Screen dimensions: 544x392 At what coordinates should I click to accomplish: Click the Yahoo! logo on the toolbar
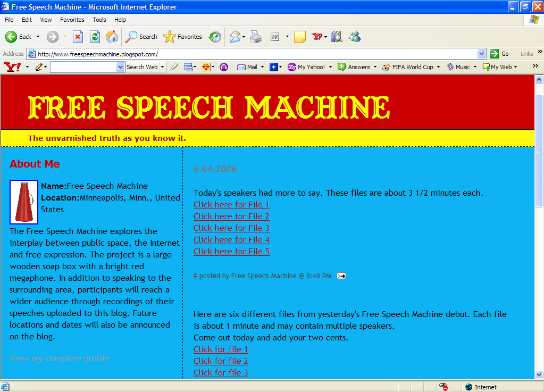pyautogui.click(x=11, y=66)
